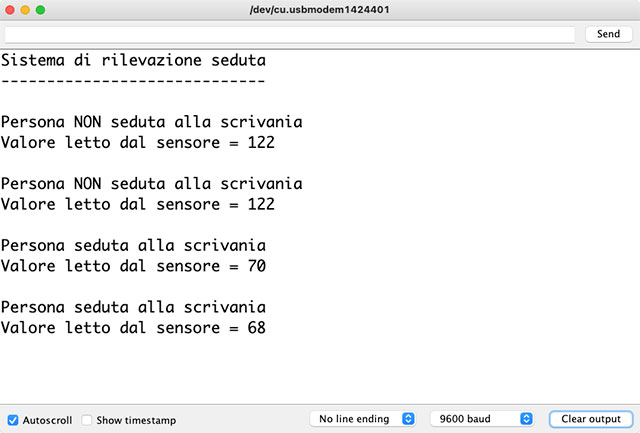Disable the Autoscroll checkbox
Screen dimensions: 640x433
click(13, 420)
